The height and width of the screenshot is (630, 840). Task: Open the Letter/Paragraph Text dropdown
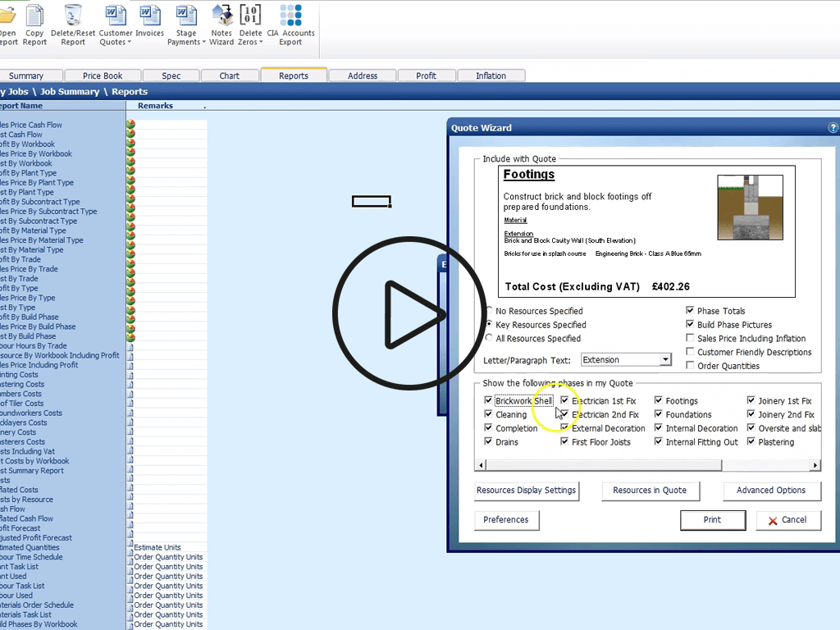point(665,359)
